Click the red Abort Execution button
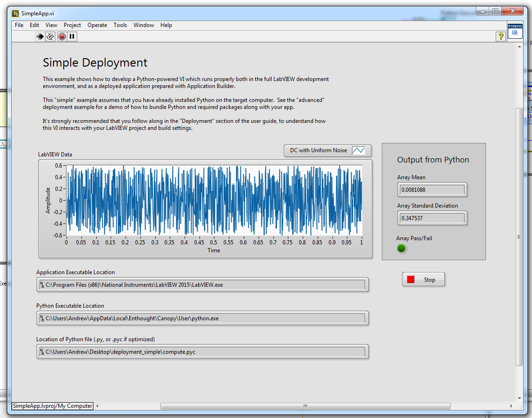 coord(62,36)
